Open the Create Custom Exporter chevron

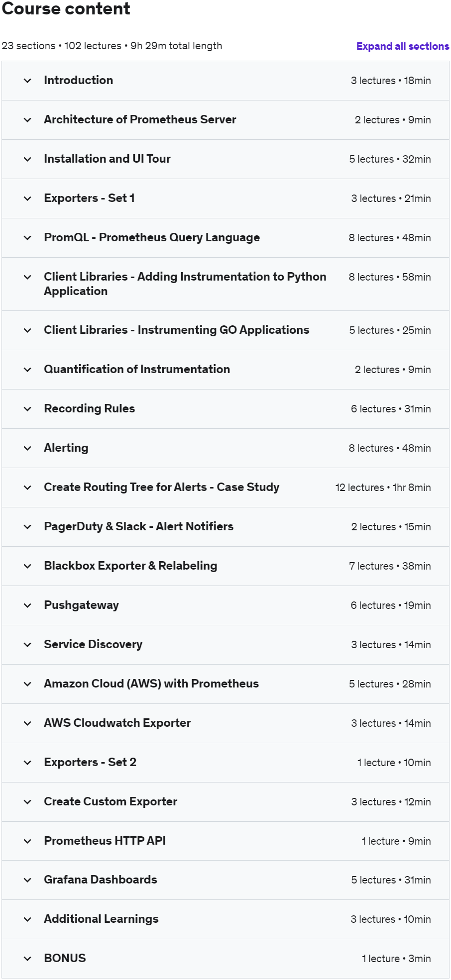[x=27, y=802]
